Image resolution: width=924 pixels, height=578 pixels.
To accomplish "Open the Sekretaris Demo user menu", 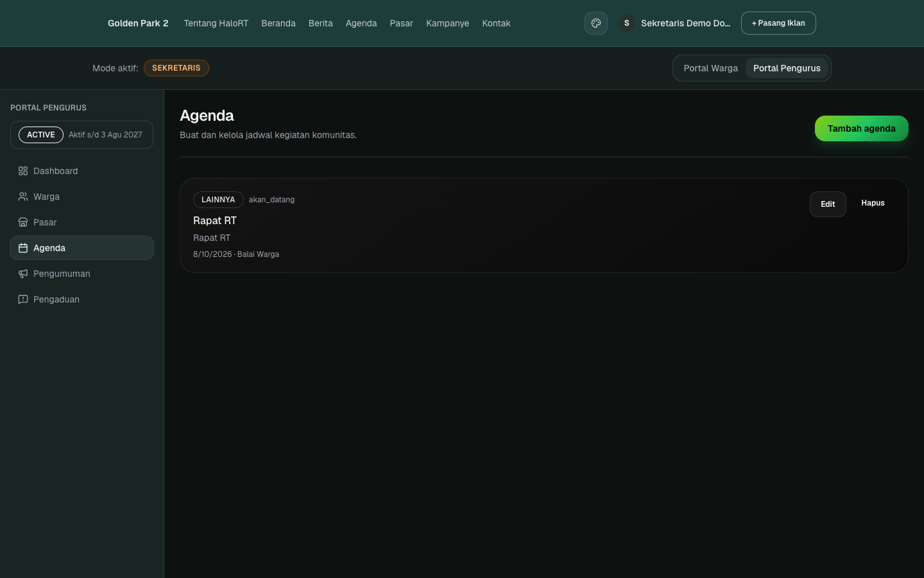I will (675, 23).
